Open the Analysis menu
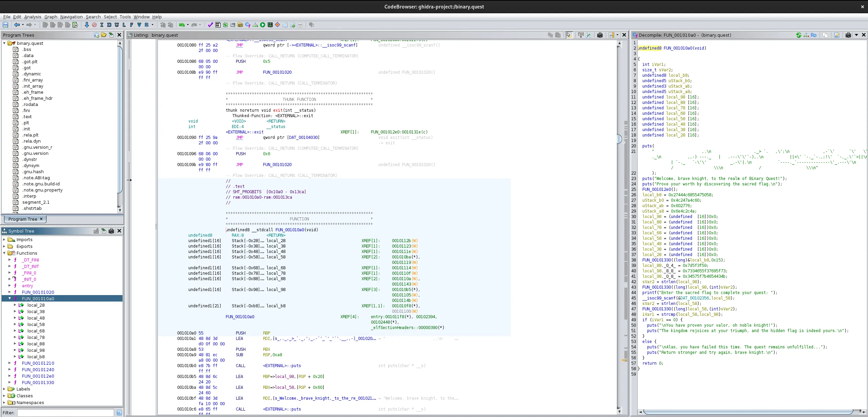Screen dimensions: 868x417 pyautogui.click(x=33, y=17)
